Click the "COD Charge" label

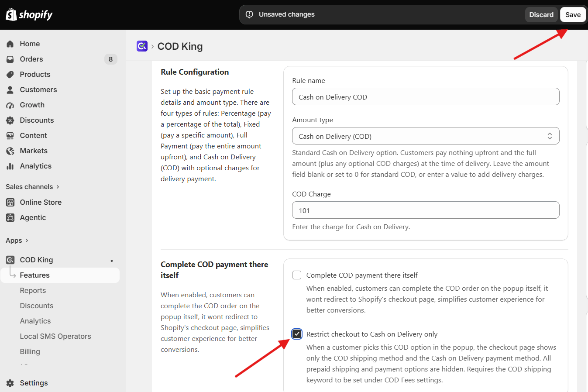pos(311,194)
